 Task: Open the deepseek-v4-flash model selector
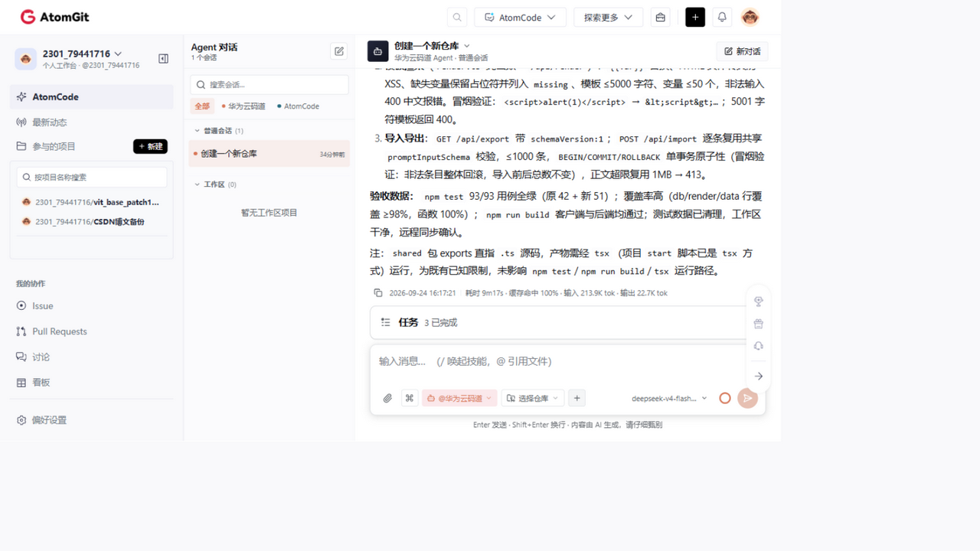click(669, 398)
